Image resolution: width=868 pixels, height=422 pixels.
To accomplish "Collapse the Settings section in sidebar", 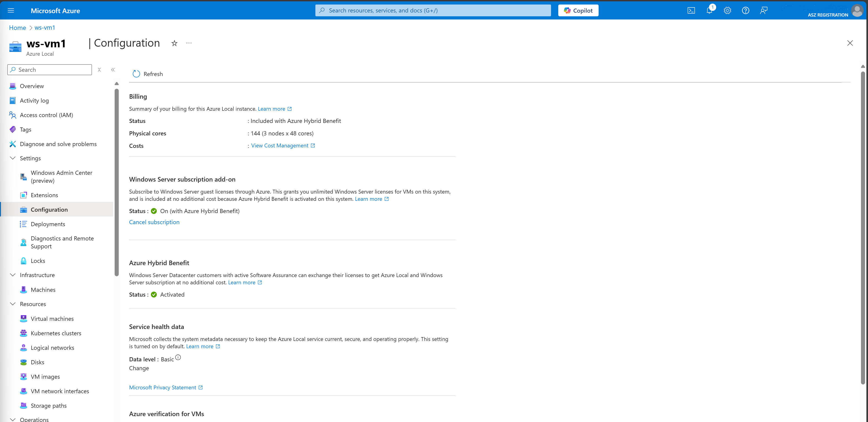I will [x=13, y=158].
